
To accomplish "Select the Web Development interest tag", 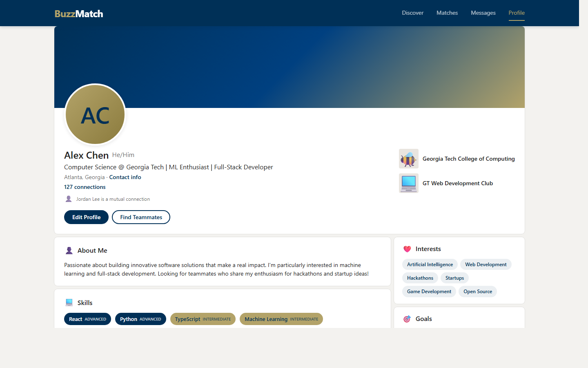I will 486,265.
